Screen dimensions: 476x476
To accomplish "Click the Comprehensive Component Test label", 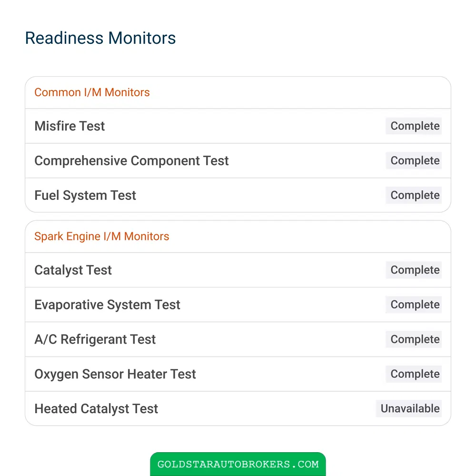I will pos(131,160).
